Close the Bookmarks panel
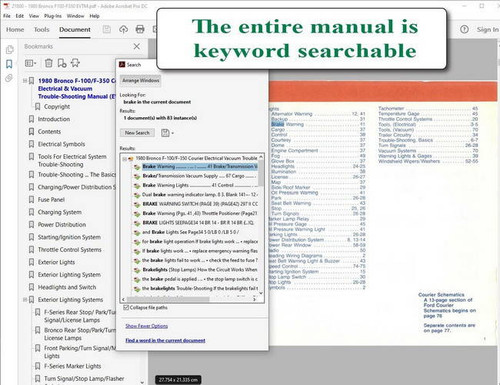 137,46
